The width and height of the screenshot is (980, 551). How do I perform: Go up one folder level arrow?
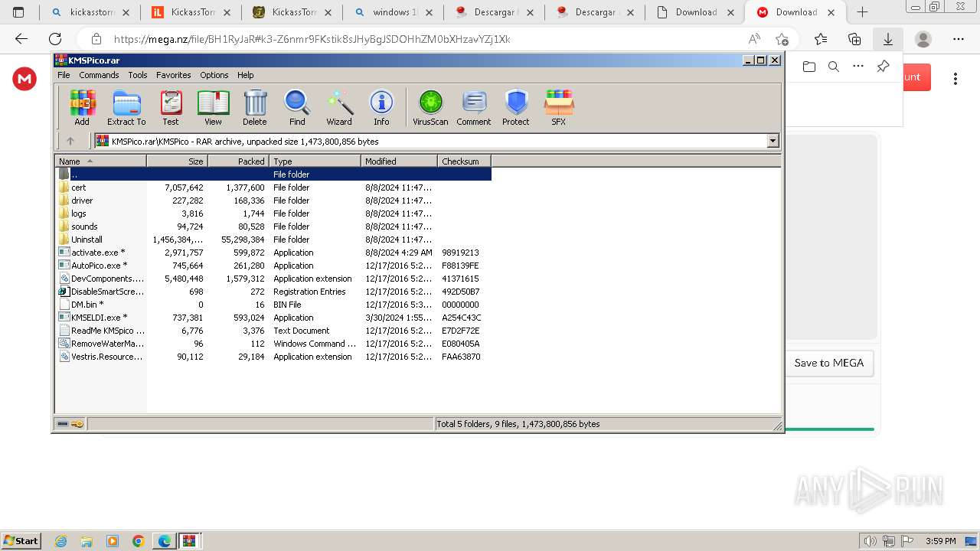70,141
